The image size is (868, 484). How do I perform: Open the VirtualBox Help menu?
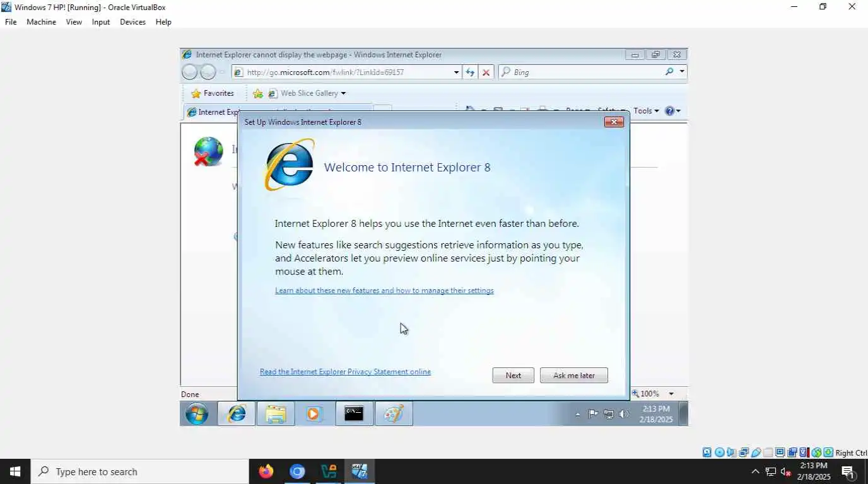click(163, 21)
